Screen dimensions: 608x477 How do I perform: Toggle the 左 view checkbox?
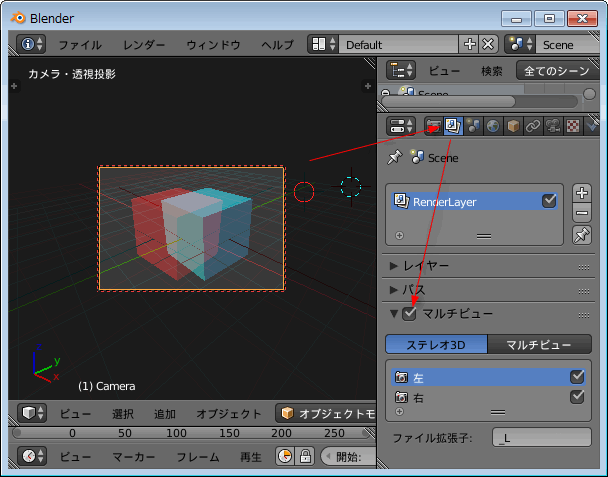click(x=577, y=377)
